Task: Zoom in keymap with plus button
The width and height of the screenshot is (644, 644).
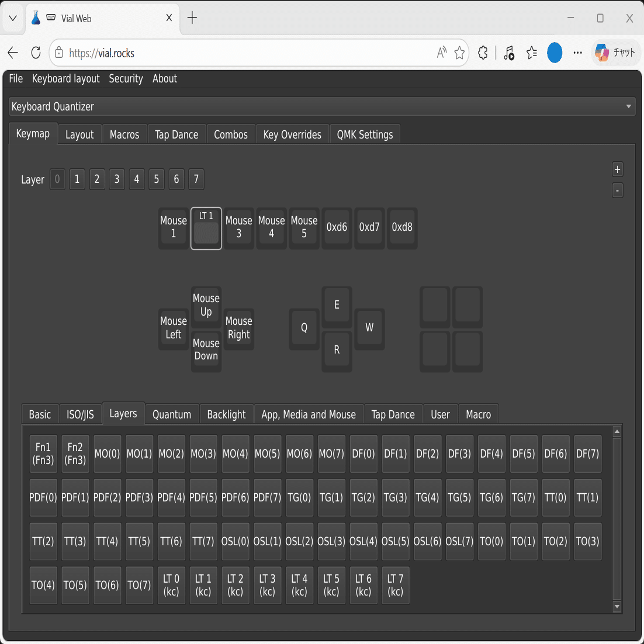Action: pyautogui.click(x=617, y=169)
